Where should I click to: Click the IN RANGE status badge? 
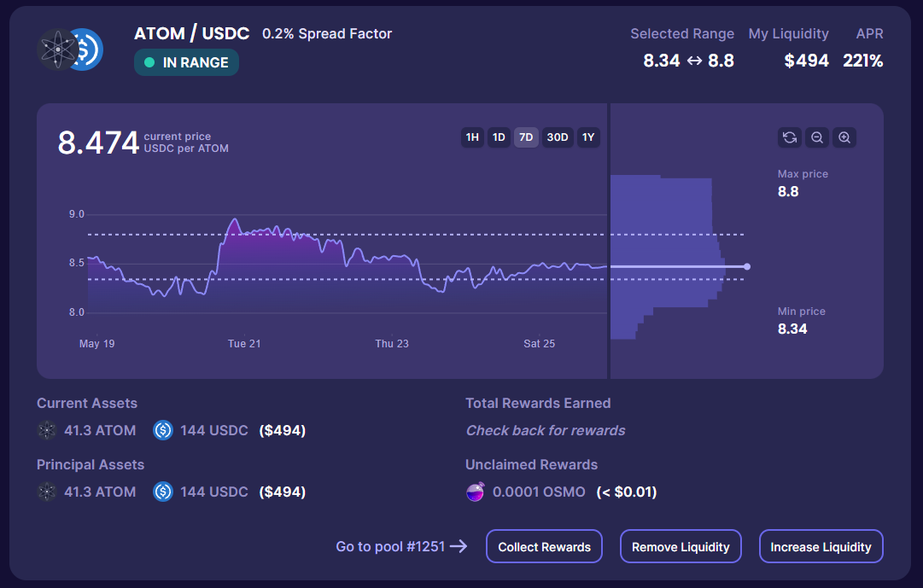tap(186, 62)
